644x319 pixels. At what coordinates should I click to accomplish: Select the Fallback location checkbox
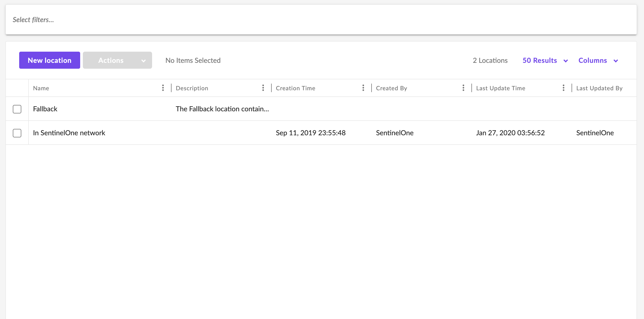pyautogui.click(x=17, y=109)
